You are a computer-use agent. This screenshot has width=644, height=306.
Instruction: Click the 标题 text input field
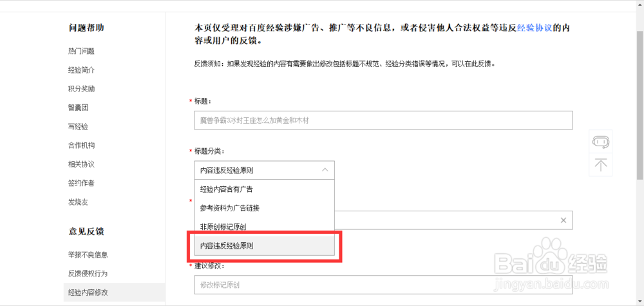click(x=383, y=120)
